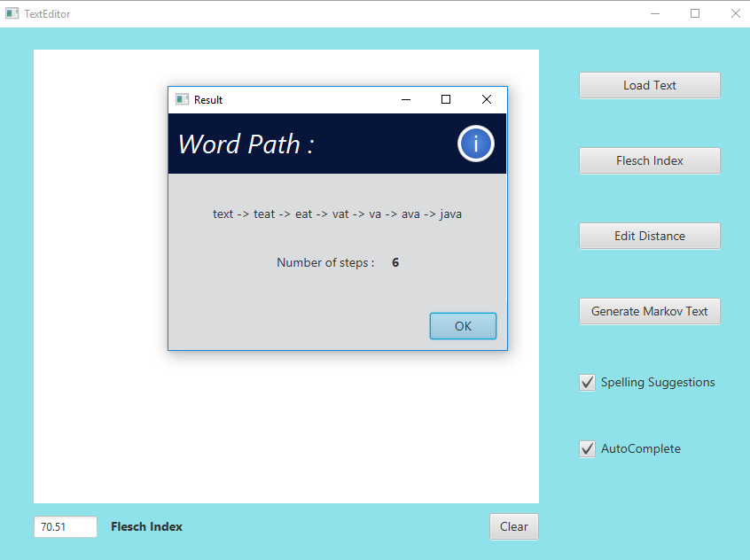
Task: Click the steps count value 6
Action: pyautogui.click(x=395, y=262)
